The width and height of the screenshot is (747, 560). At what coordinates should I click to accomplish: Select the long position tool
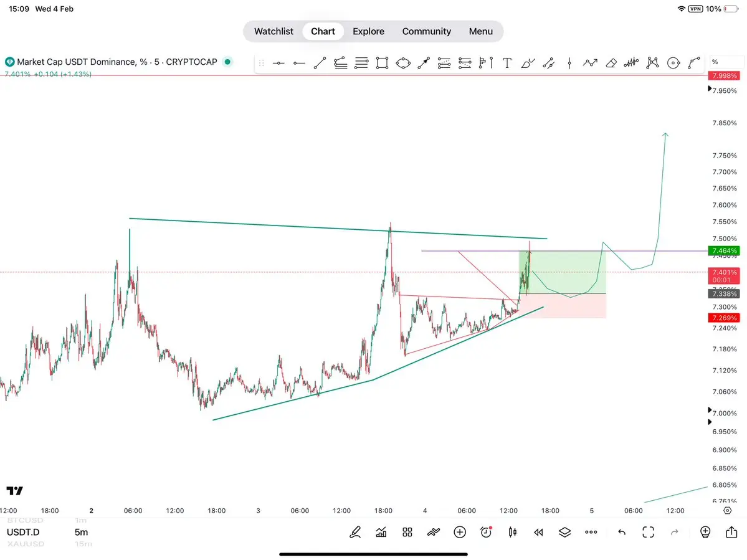point(444,63)
